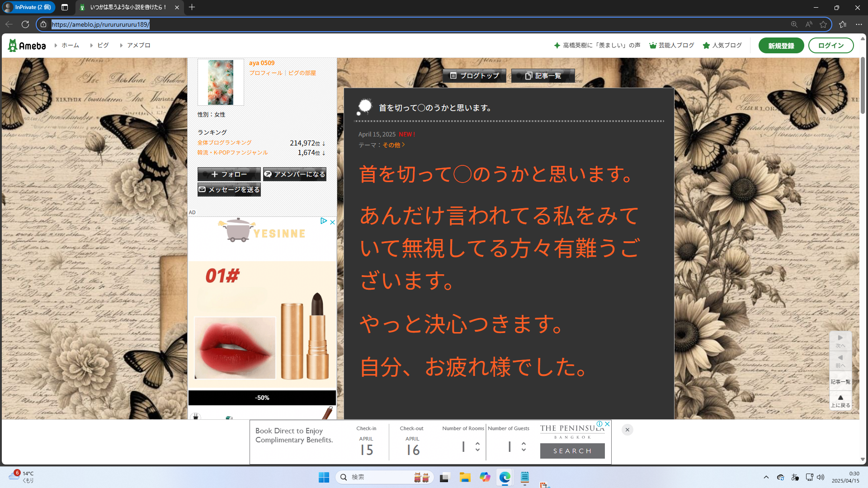Open the プロフィール link
The height and width of the screenshot is (488, 868).
click(265, 73)
